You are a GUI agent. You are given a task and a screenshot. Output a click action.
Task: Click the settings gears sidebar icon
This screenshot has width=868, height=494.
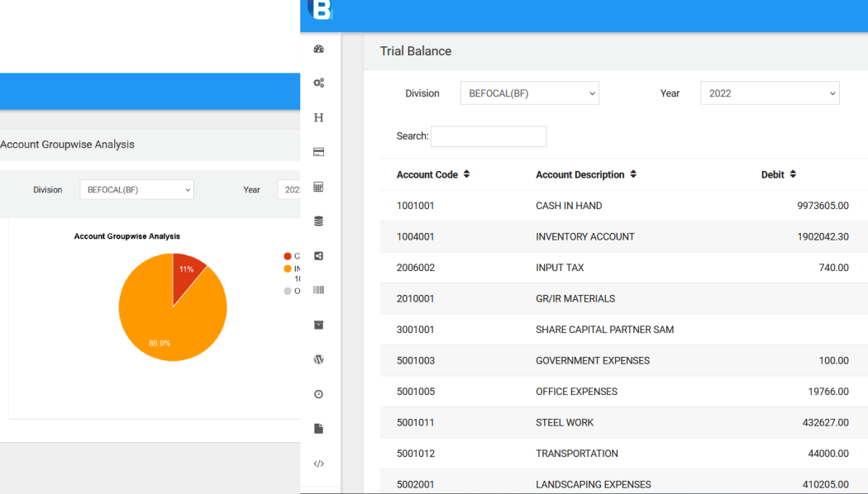[x=319, y=83]
